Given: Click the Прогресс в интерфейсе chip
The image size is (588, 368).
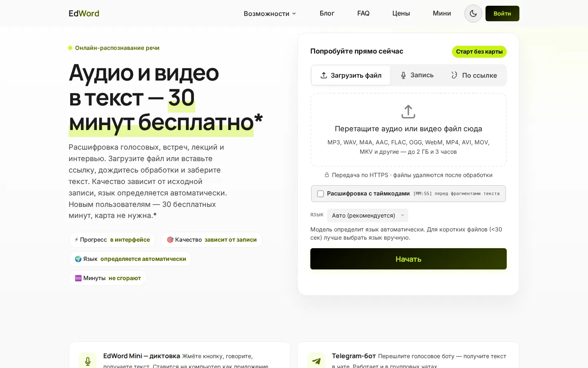Looking at the screenshot, I should 112,240.
